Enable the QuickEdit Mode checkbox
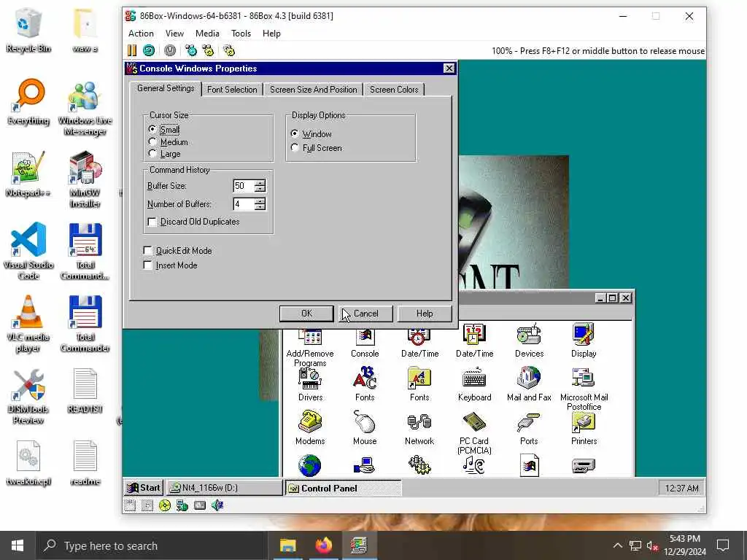This screenshot has width=747, height=560. click(178, 251)
